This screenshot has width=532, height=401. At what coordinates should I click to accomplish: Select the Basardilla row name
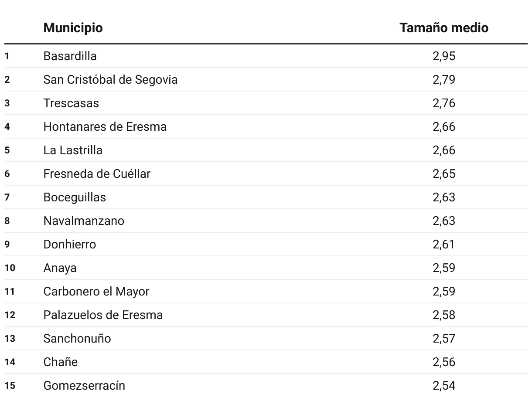pos(70,56)
